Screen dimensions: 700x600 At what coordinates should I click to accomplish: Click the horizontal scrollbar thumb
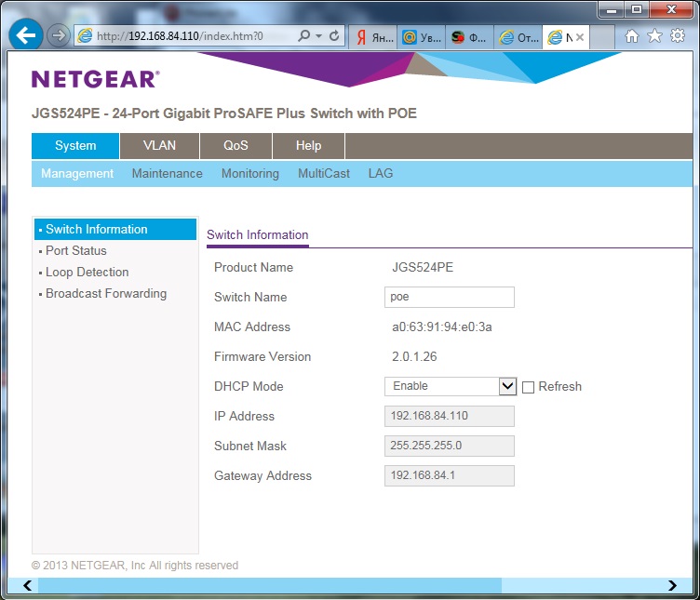[270, 585]
